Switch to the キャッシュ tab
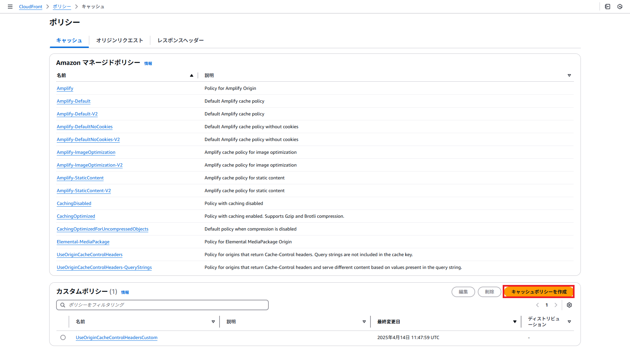 69,40
